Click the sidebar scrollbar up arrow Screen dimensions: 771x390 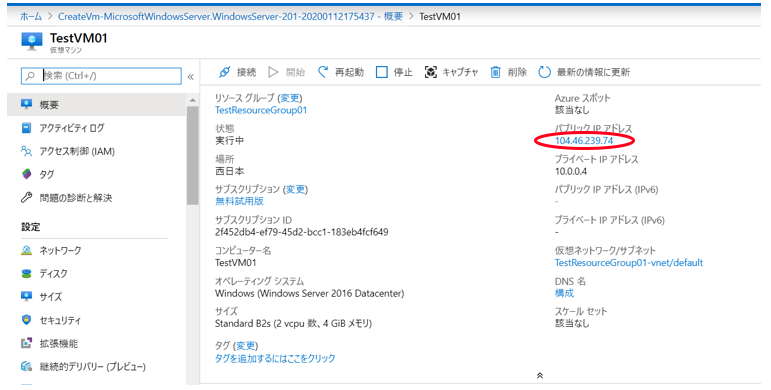tap(192, 100)
